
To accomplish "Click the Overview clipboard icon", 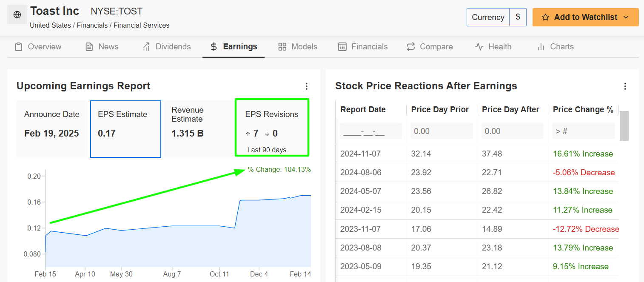I will 19,47.
